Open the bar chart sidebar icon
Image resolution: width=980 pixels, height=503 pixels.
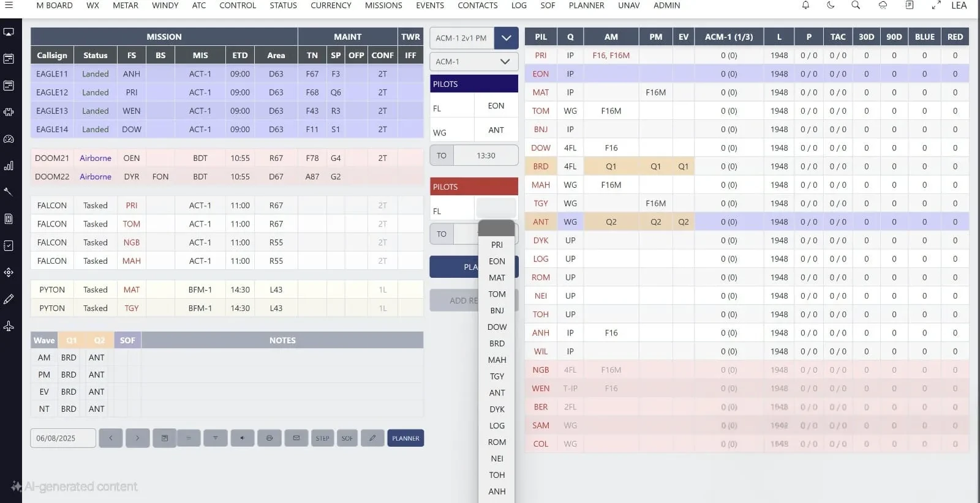click(x=9, y=166)
